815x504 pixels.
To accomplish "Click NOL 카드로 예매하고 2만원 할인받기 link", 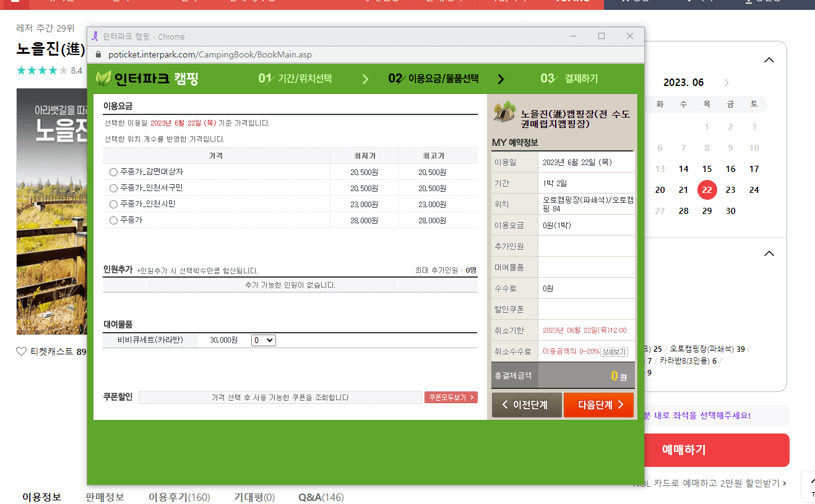I will (710, 484).
